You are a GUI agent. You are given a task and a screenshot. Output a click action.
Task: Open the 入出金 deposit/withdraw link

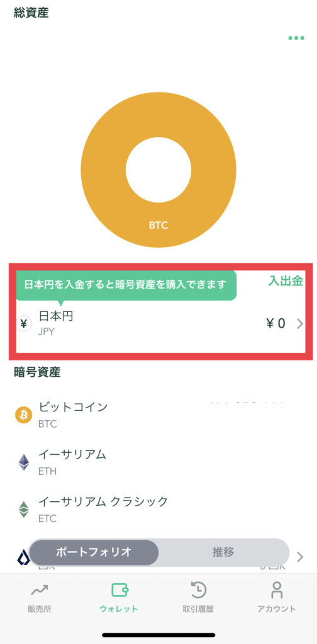(x=286, y=281)
